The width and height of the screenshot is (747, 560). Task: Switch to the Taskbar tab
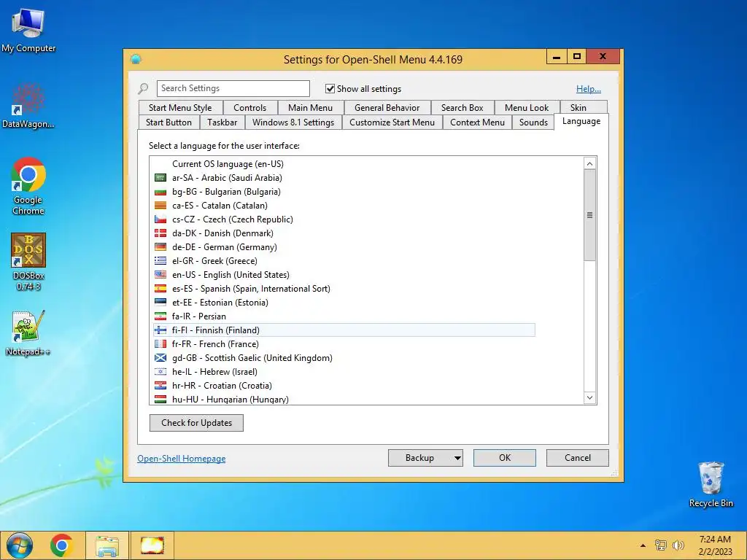pyautogui.click(x=222, y=122)
